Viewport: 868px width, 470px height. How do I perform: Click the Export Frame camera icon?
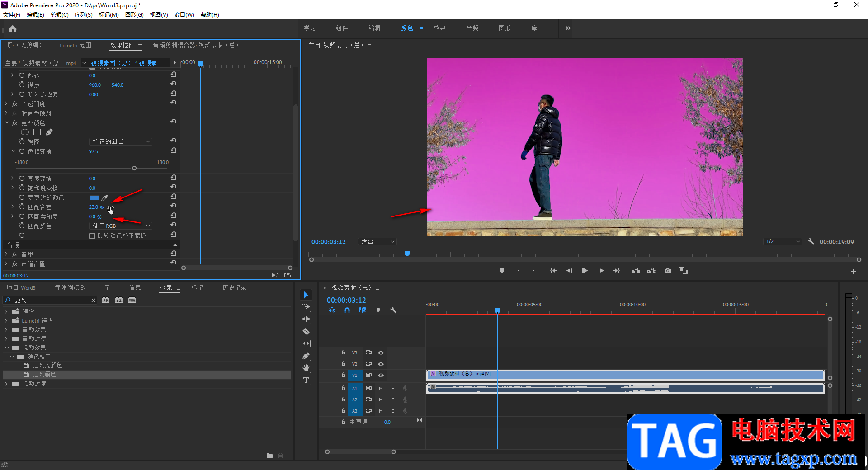[667, 271]
